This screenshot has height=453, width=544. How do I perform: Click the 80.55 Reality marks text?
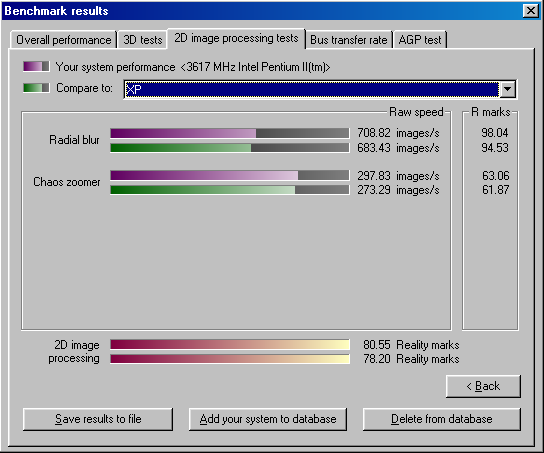411,345
